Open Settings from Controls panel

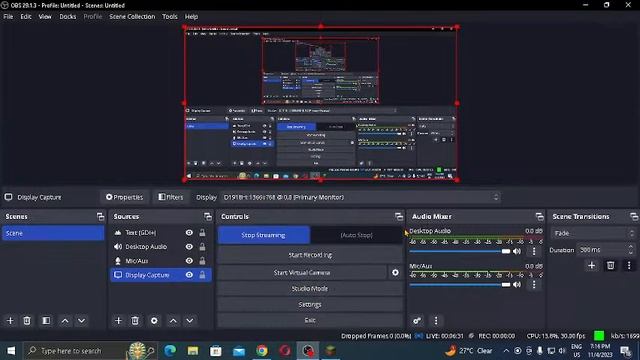tap(310, 304)
